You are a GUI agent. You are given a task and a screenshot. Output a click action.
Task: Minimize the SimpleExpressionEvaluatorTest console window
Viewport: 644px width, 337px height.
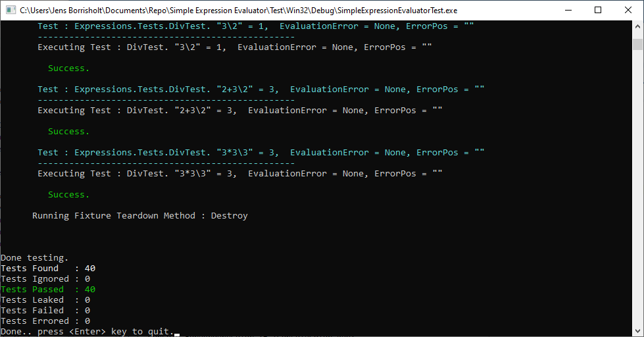pos(568,11)
